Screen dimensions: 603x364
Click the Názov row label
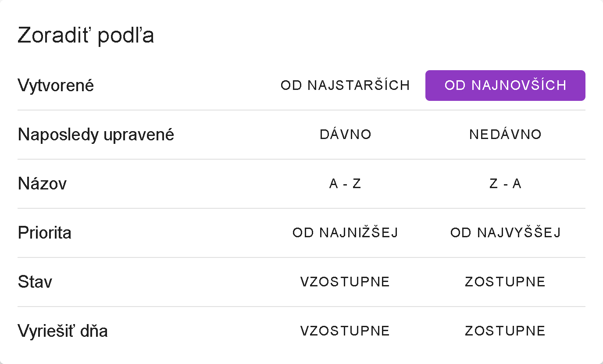click(x=42, y=184)
